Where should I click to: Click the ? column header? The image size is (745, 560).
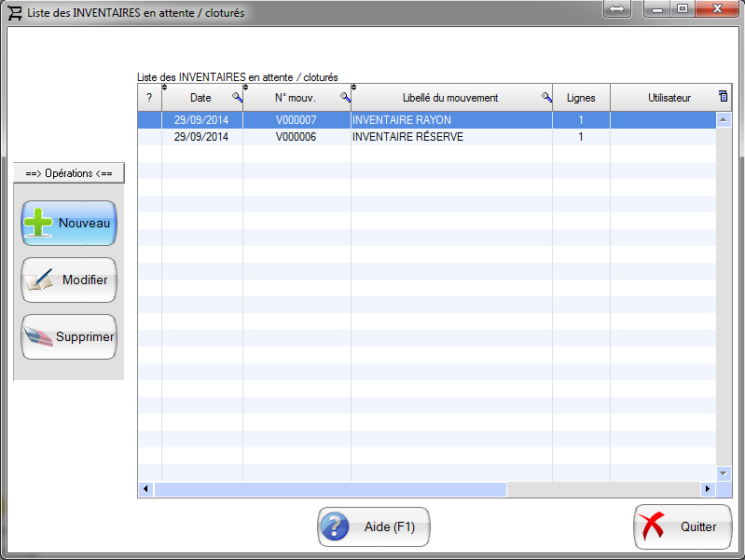pyautogui.click(x=149, y=98)
